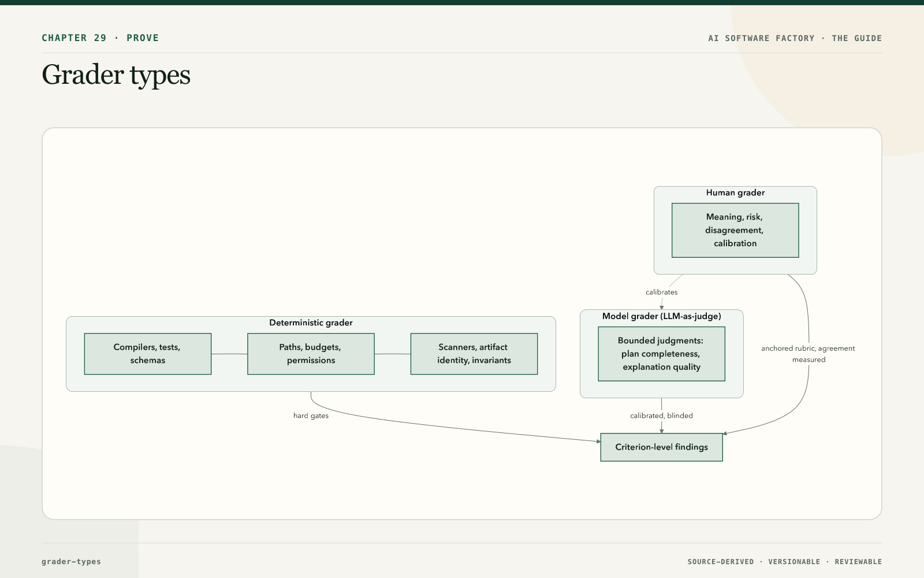Click the "Meaning, risk, disagreement, calibration" node

[x=735, y=230]
